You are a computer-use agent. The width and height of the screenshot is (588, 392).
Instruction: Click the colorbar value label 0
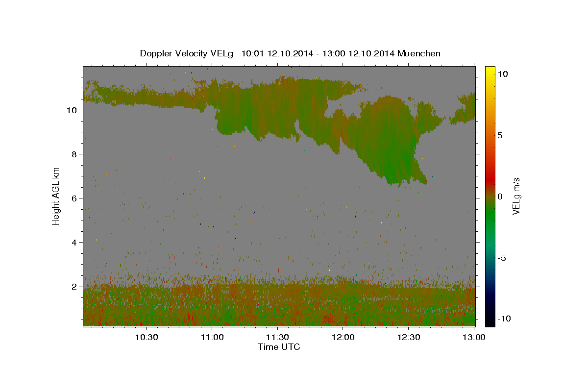click(500, 196)
